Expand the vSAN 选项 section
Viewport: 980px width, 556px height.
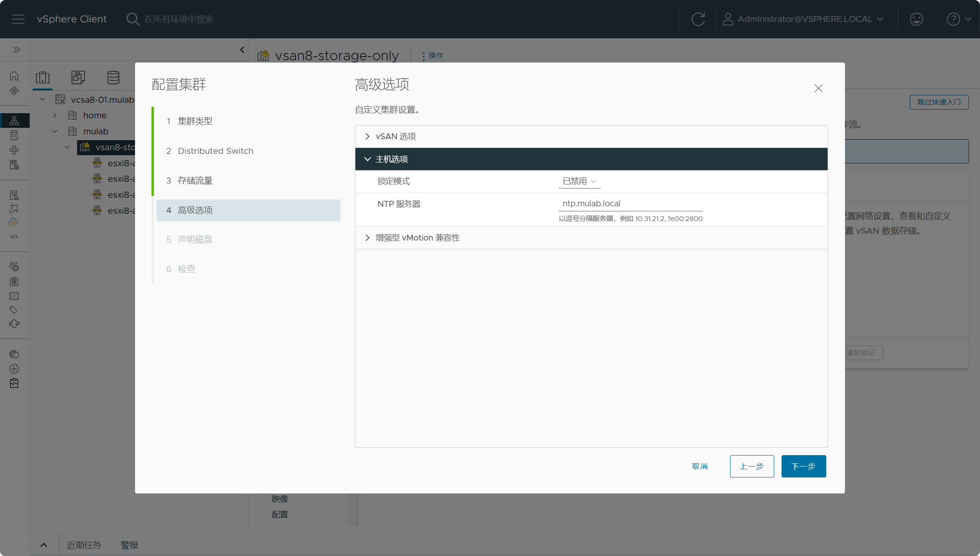(x=591, y=136)
